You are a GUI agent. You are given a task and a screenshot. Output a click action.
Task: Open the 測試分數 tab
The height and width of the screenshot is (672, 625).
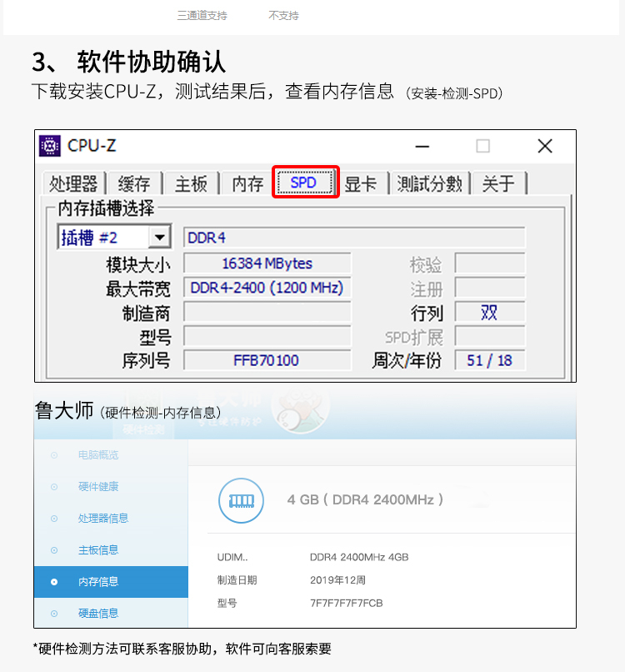[430, 184]
